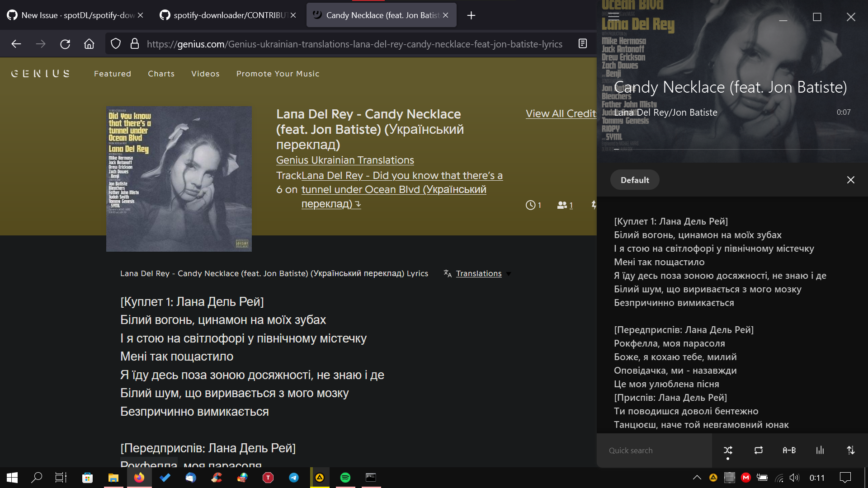Screen dimensions: 868x488
Task: Open the Default lyrics style selector
Action: (x=635, y=179)
